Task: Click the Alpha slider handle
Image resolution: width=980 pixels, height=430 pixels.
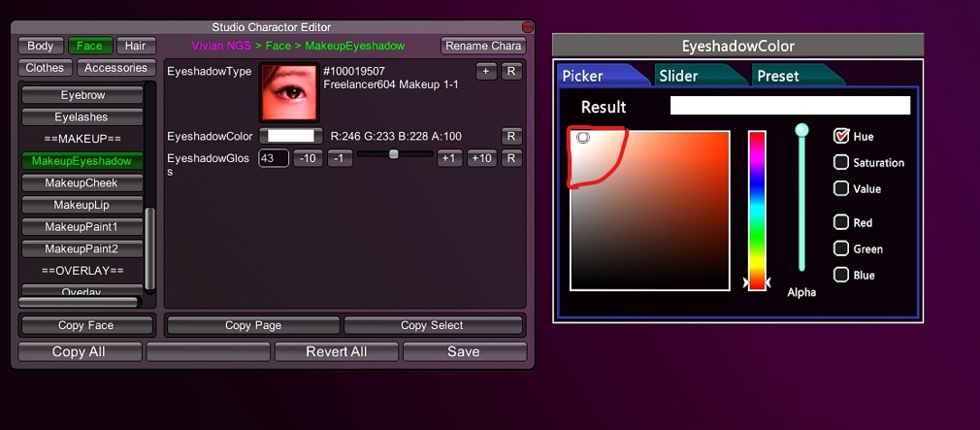Action: (x=801, y=130)
